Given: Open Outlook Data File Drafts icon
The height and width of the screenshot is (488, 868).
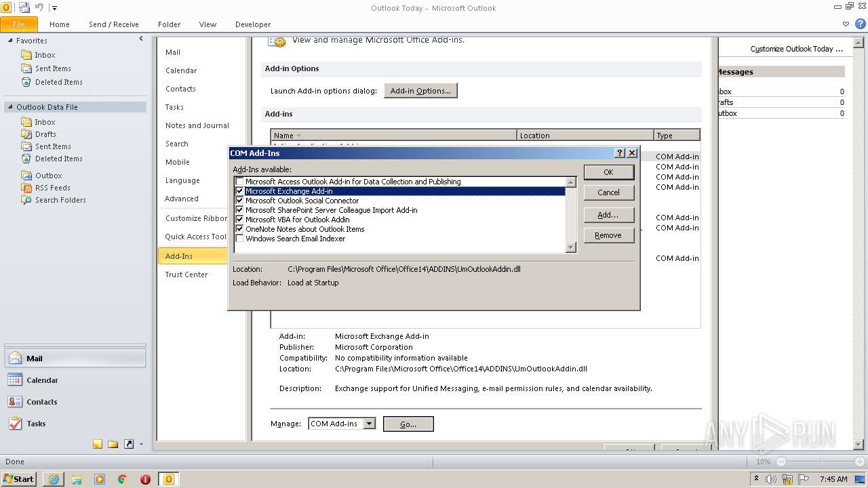Looking at the screenshot, I should pyautogui.click(x=26, y=134).
